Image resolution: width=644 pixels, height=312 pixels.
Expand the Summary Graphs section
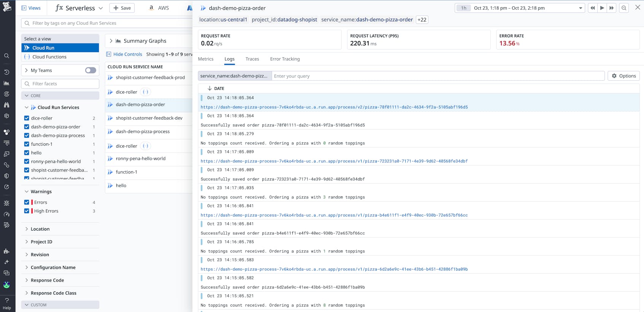pyautogui.click(x=111, y=41)
